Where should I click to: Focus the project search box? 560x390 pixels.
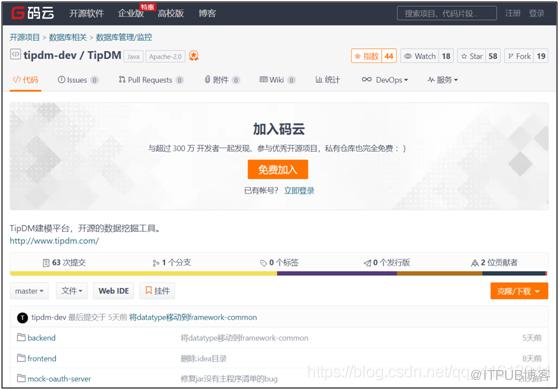pyautogui.click(x=446, y=14)
